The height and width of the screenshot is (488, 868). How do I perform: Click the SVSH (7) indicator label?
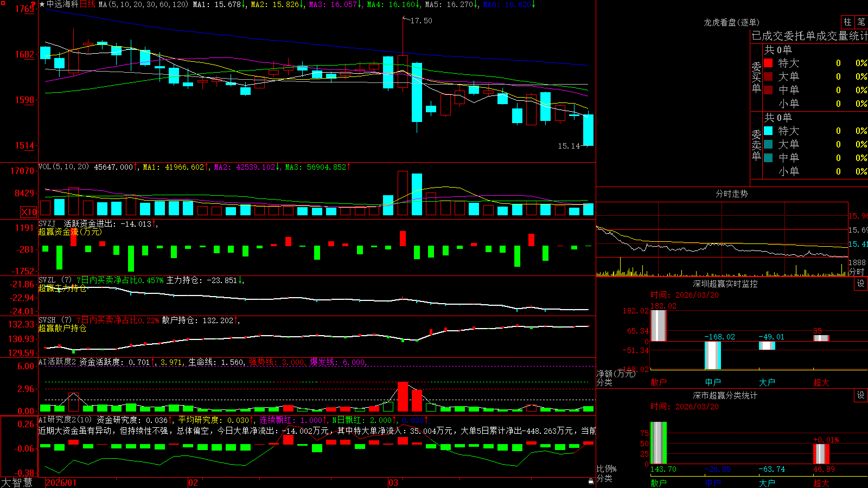[x=55, y=320]
